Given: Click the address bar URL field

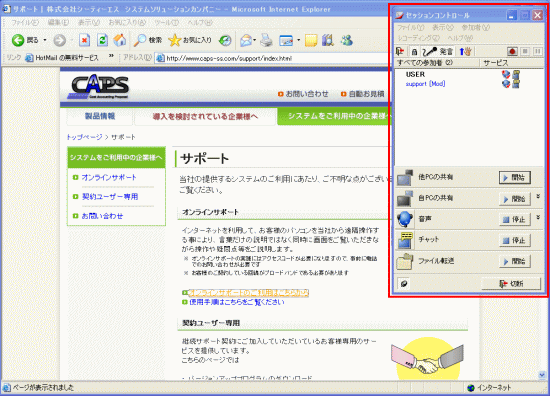Looking at the screenshot, I should [272, 58].
